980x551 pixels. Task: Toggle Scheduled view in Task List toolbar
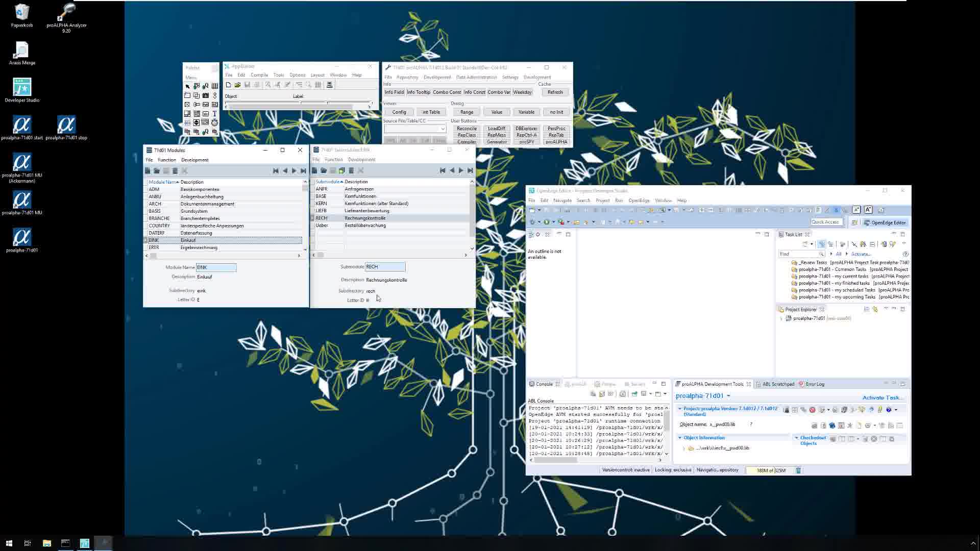830,244
